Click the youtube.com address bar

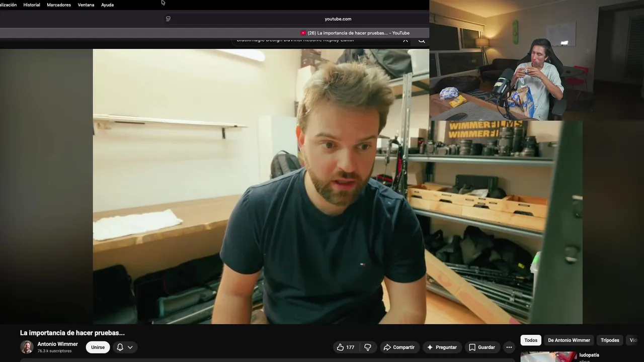(338, 19)
